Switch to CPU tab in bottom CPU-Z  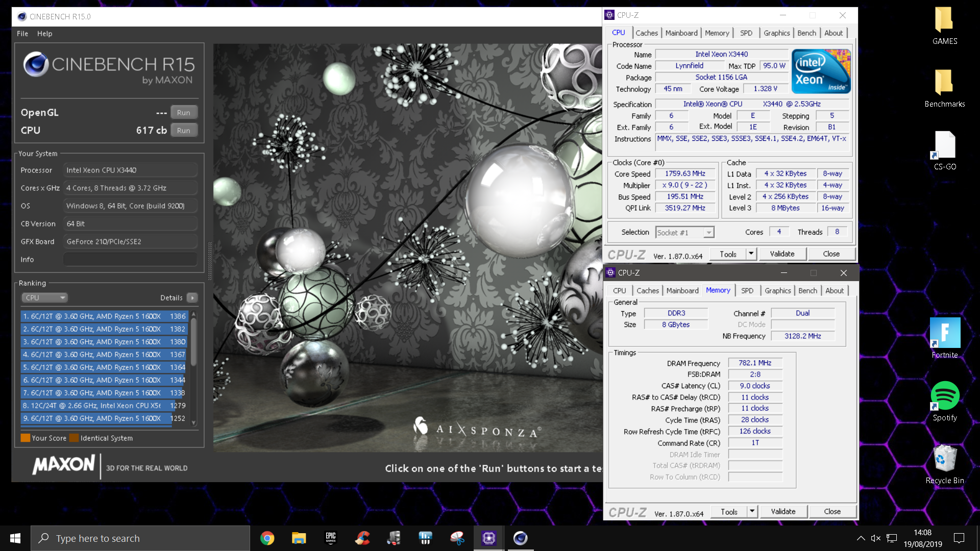[x=619, y=291]
